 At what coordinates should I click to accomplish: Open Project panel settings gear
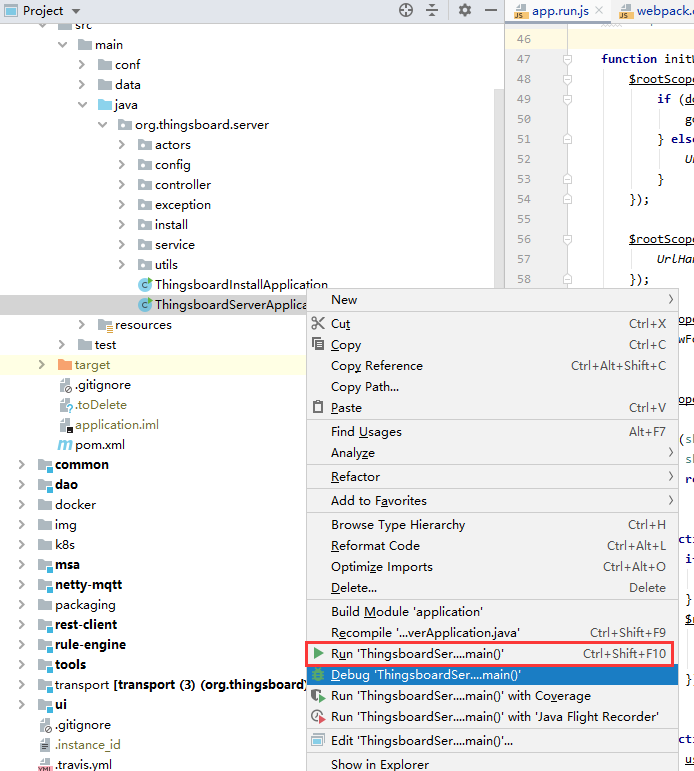coord(465,10)
